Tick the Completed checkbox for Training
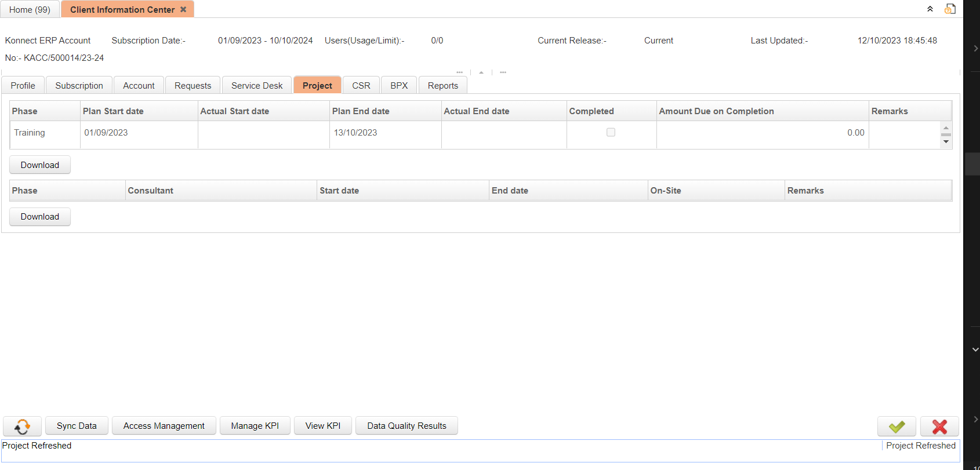This screenshot has width=980, height=470. point(611,133)
